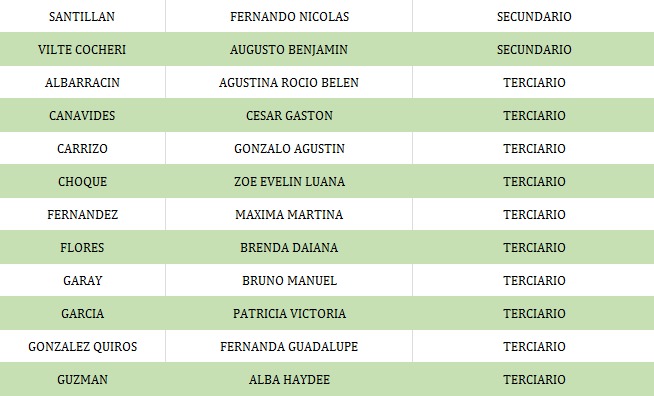The width and height of the screenshot is (654, 396).
Task: Click ZOE EVELIN LUANA name cell
Action: click(289, 181)
